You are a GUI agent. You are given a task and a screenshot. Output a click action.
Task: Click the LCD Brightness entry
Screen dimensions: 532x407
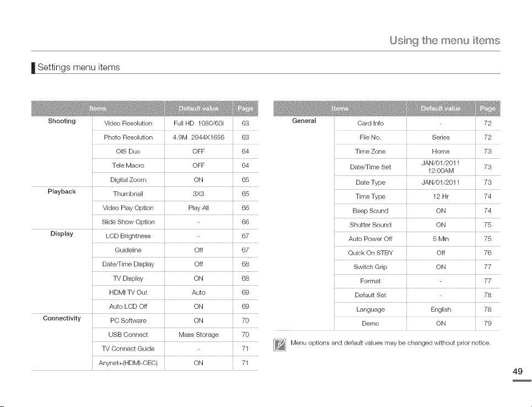[128, 236]
